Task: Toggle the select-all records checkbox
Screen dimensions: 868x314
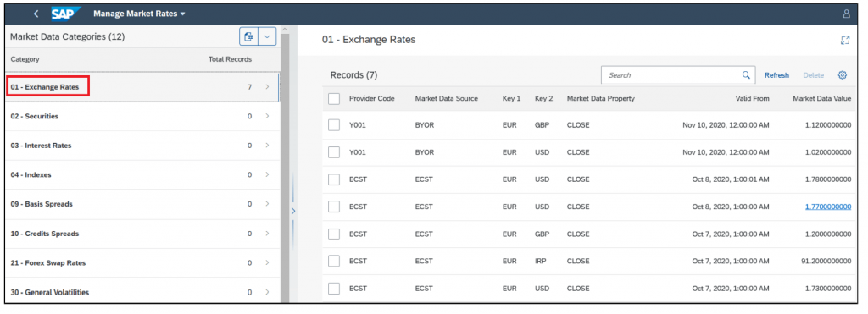Action: [x=334, y=98]
